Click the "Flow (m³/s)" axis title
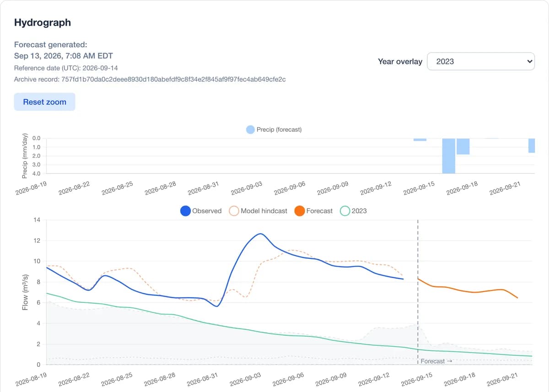Viewport: 549px width, 392px height. (x=26, y=292)
